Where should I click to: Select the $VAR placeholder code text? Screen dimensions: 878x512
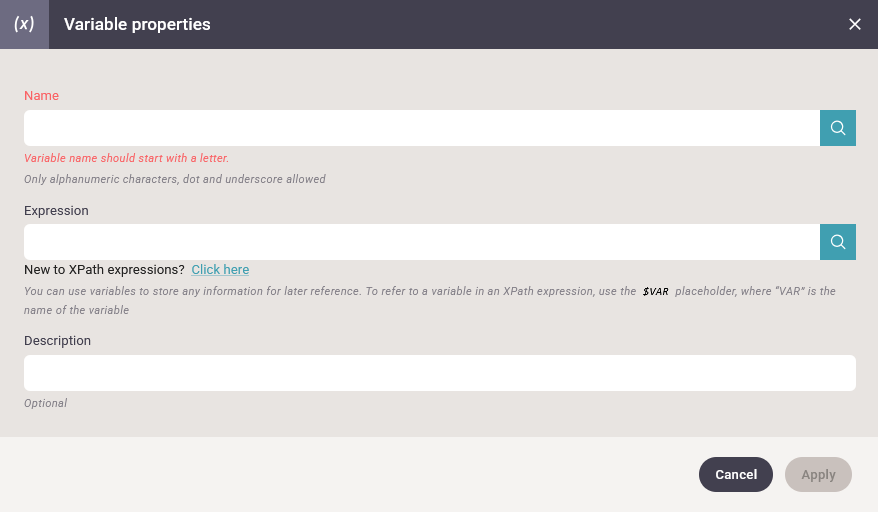[656, 291]
